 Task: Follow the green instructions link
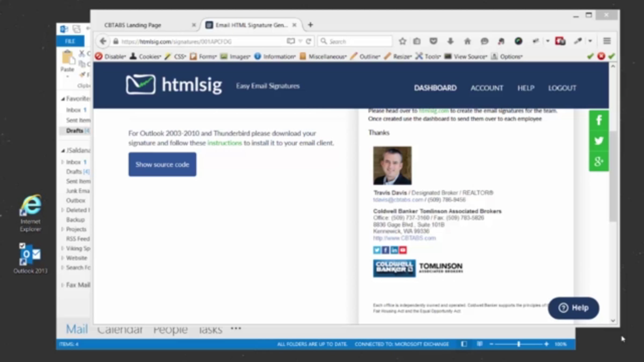click(x=225, y=143)
